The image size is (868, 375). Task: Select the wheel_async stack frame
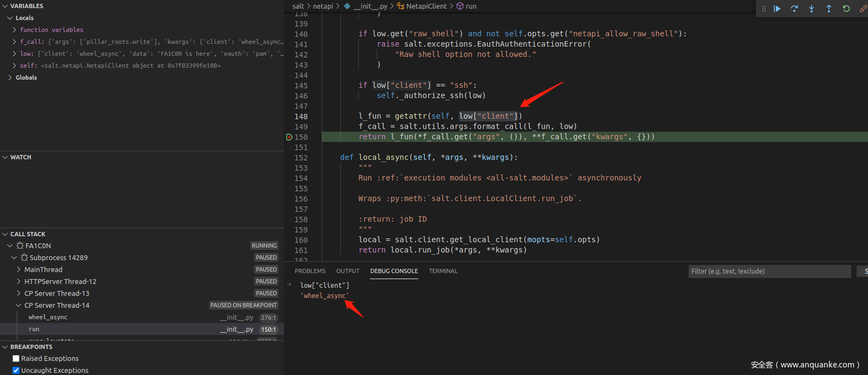(48, 318)
